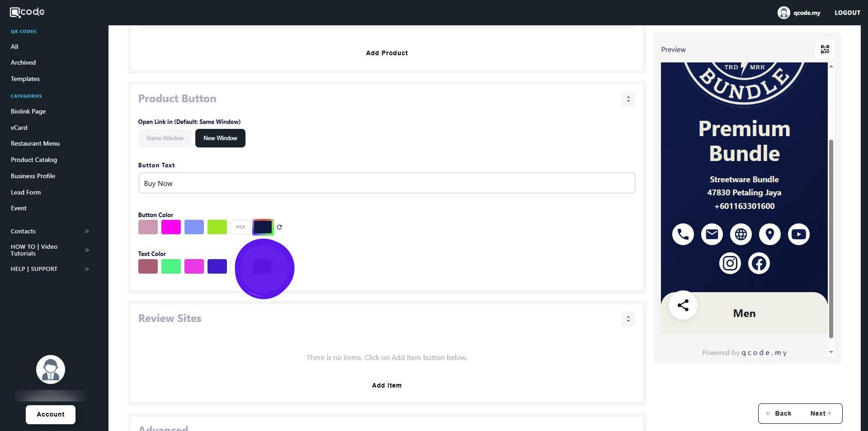Click the 'Premium Bundle' title in the preview
868x431 pixels.
pyautogui.click(x=744, y=141)
